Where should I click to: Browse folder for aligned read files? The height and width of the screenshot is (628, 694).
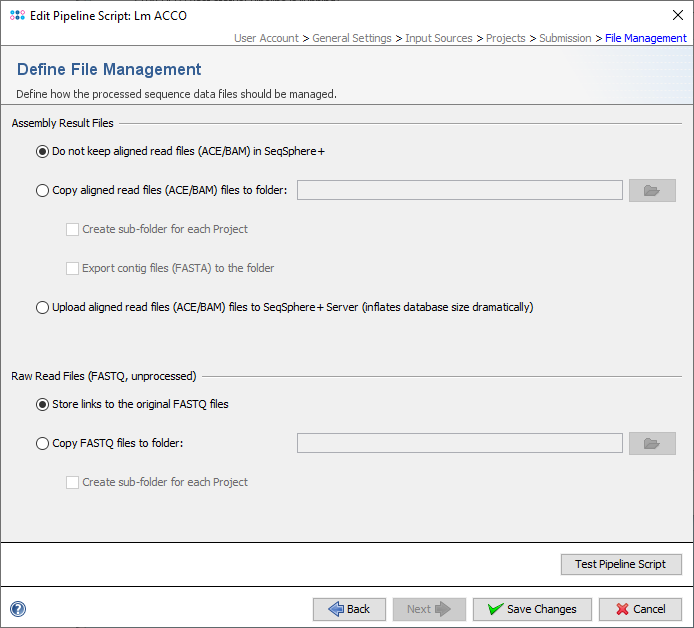(x=652, y=190)
